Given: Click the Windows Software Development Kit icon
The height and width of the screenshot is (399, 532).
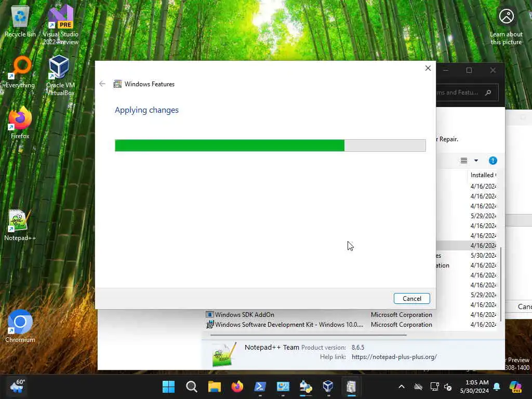Looking at the screenshot, I should 210,324.
